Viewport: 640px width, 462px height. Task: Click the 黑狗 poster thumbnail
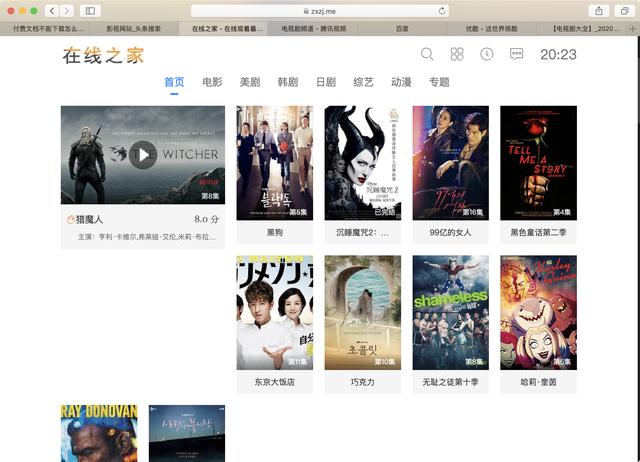pyautogui.click(x=275, y=163)
